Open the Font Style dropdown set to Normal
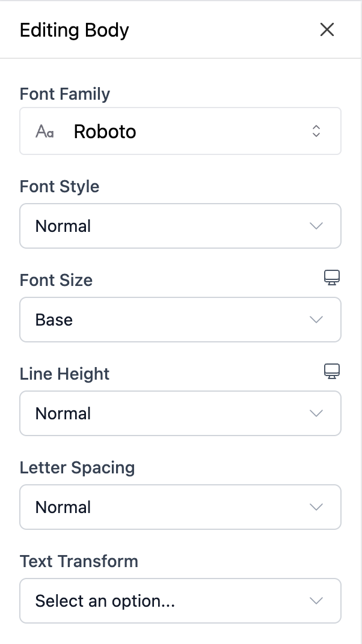Image resolution: width=362 pixels, height=644 pixels. point(180,226)
